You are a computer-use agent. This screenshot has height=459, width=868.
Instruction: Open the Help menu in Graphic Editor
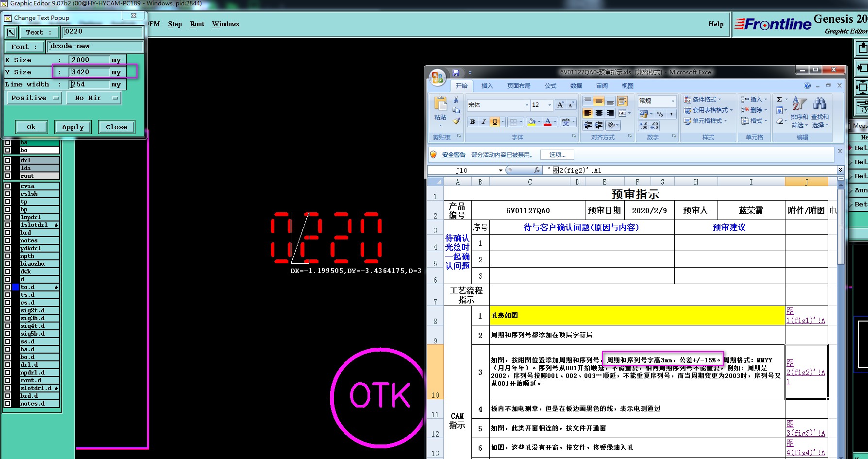coord(716,24)
